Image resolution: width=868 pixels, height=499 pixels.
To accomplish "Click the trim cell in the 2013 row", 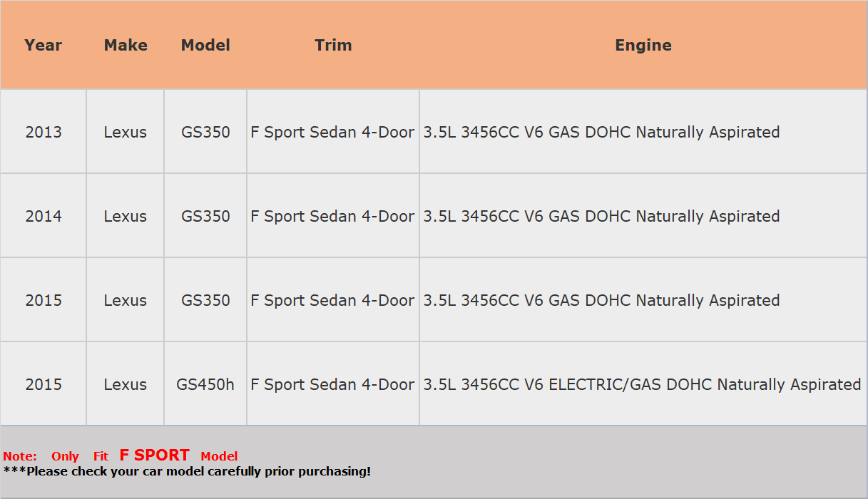I will pyautogui.click(x=332, y=132).
